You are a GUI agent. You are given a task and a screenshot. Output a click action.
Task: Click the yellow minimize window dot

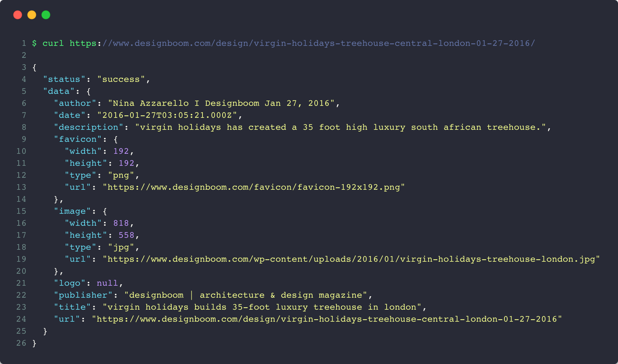(x=32, y=15)
